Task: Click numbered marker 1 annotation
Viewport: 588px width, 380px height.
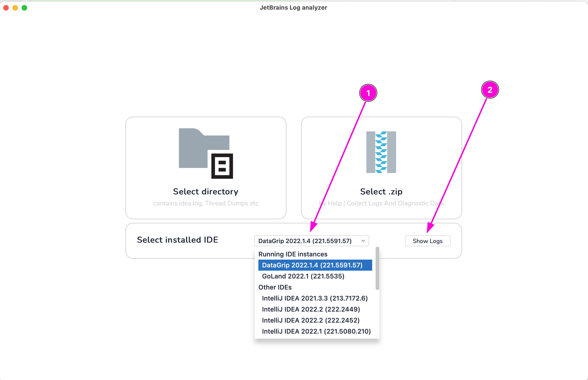Action: tap(368, 93)
